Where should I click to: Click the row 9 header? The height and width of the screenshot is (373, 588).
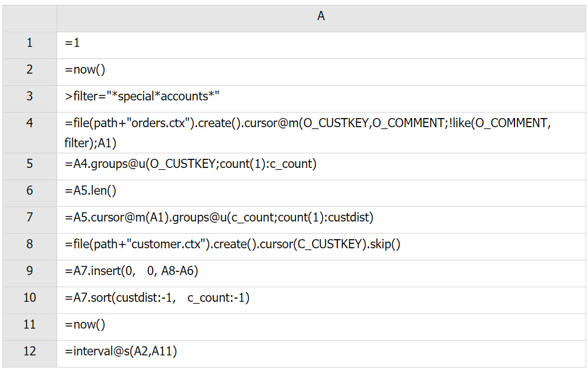30,271
